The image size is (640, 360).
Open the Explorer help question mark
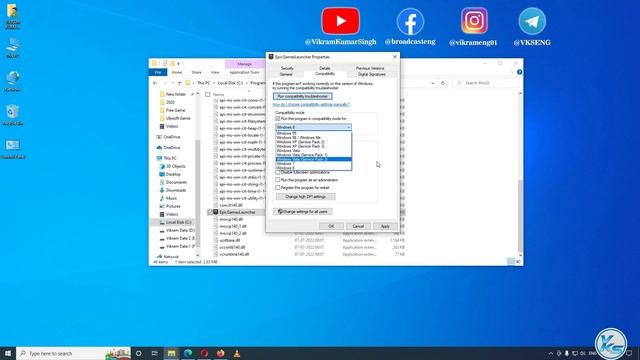point(519,72)
